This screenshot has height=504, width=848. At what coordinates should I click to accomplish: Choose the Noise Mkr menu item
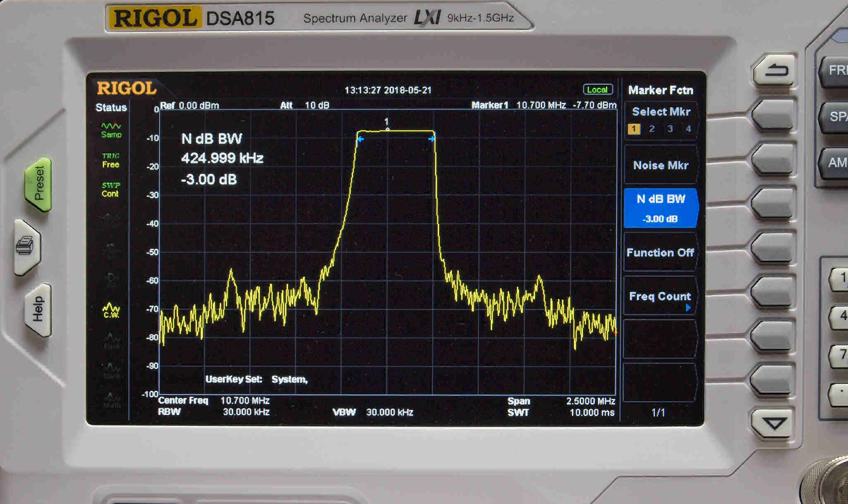coord(660,165)
